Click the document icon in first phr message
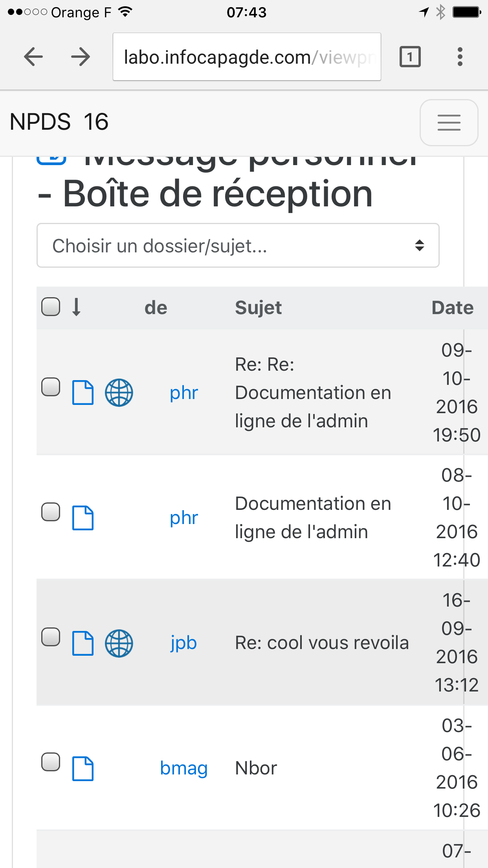 coord(83,393)
